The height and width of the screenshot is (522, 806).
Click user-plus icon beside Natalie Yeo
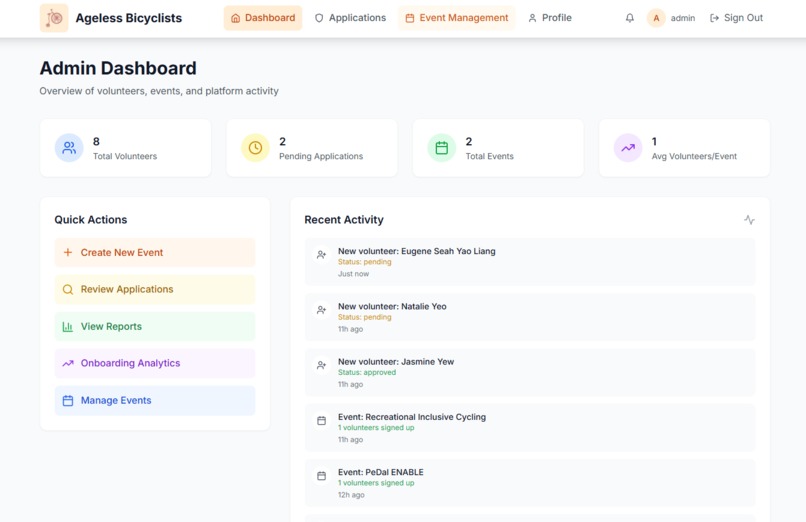[x=321, y=310]
